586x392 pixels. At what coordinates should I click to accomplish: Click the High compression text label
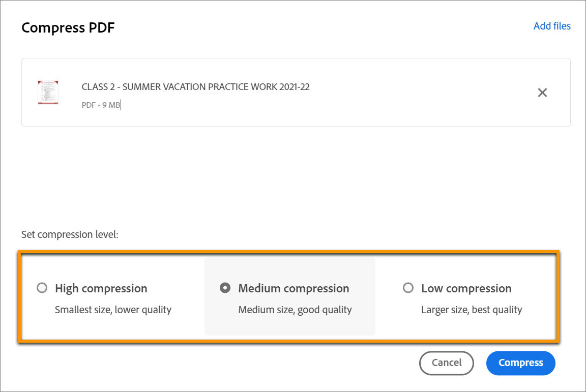(101, 288)
